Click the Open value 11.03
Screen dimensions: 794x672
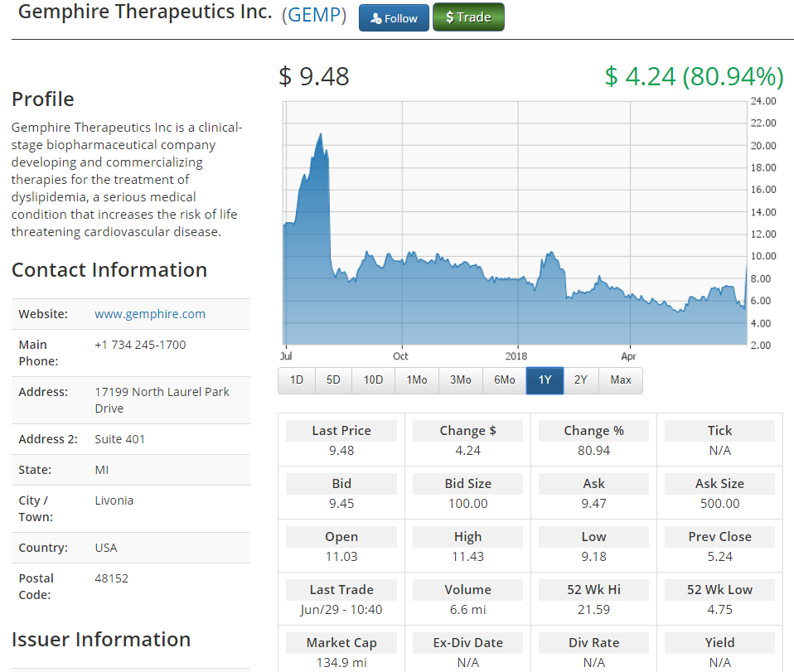341,557
